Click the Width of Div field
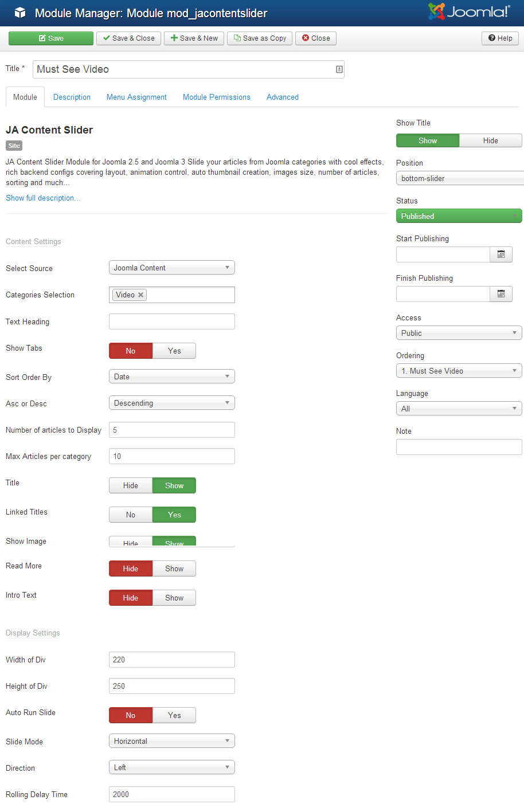The image size is (524, 812). 172,660
